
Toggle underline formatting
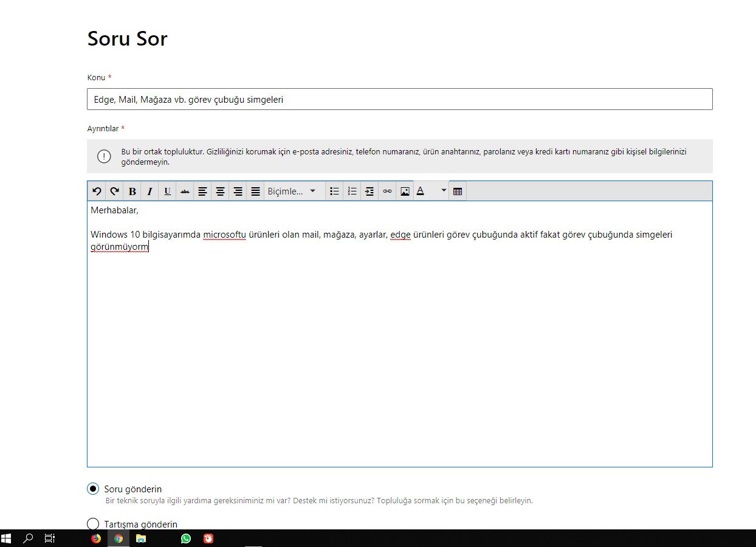point(167,191)
